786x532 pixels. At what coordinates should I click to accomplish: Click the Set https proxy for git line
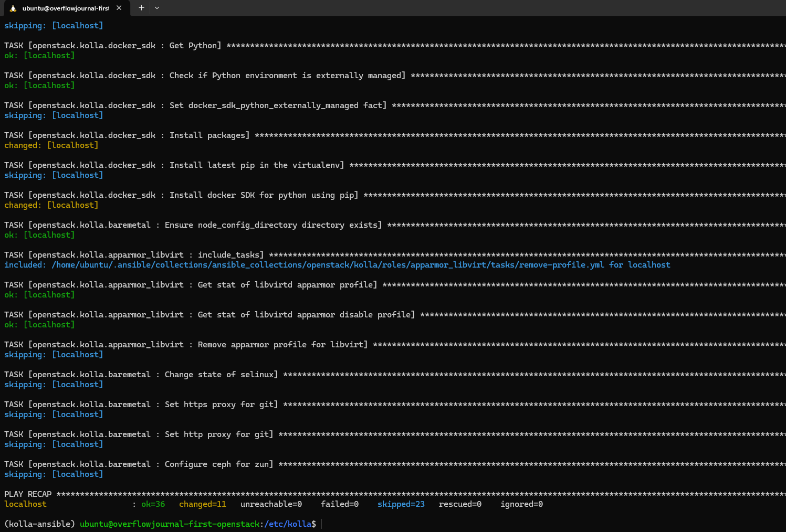tap(395, 405)
